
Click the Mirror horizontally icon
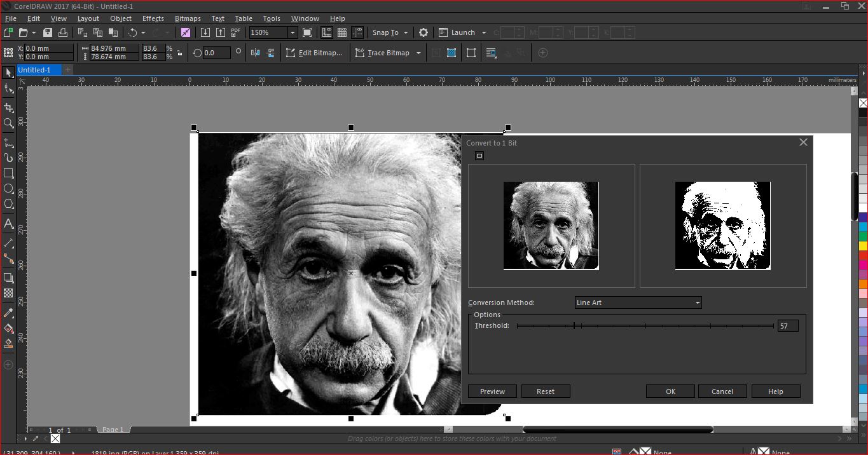256,53
